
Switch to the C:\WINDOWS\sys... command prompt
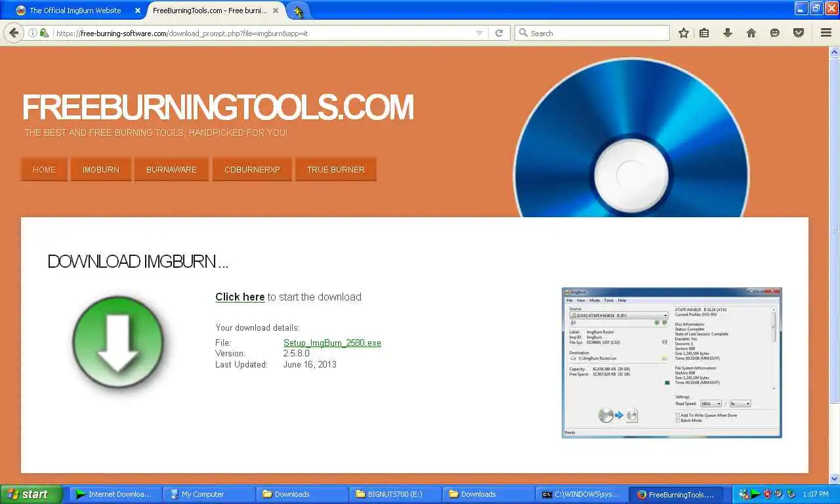tap(581, 494)
